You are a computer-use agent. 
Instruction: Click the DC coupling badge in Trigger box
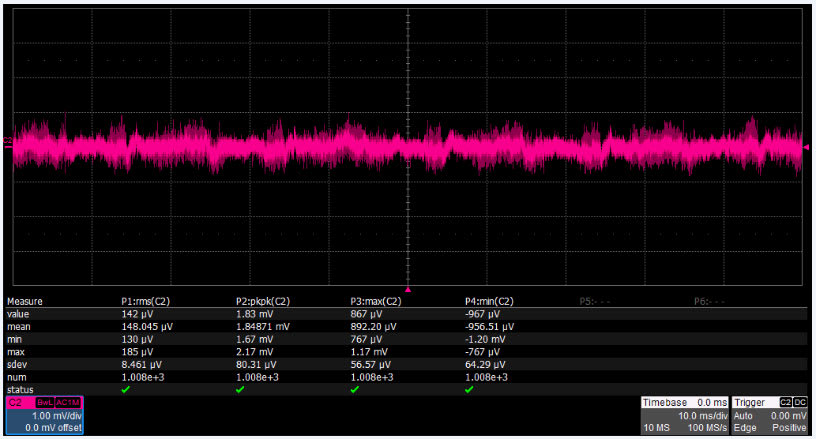coord(800,402)
